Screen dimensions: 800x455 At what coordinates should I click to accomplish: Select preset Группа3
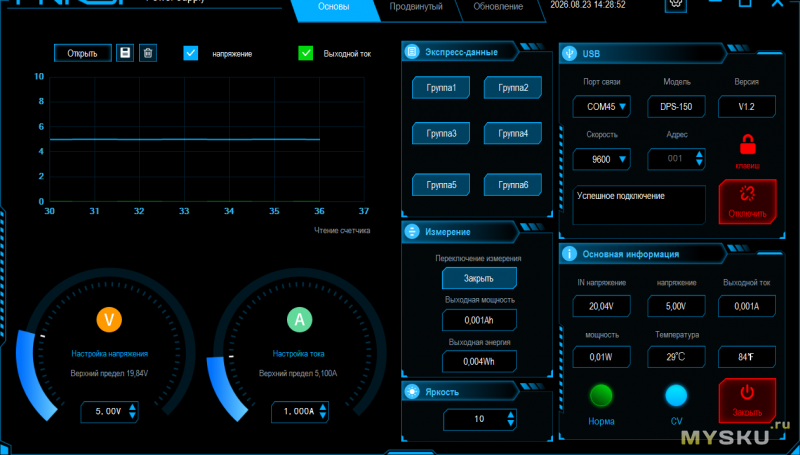click(441, 134)
